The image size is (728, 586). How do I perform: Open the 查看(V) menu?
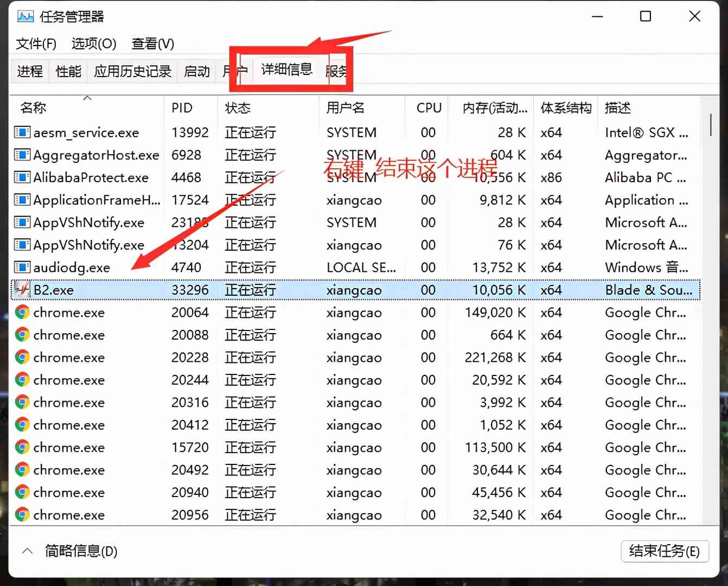point(153,43)
